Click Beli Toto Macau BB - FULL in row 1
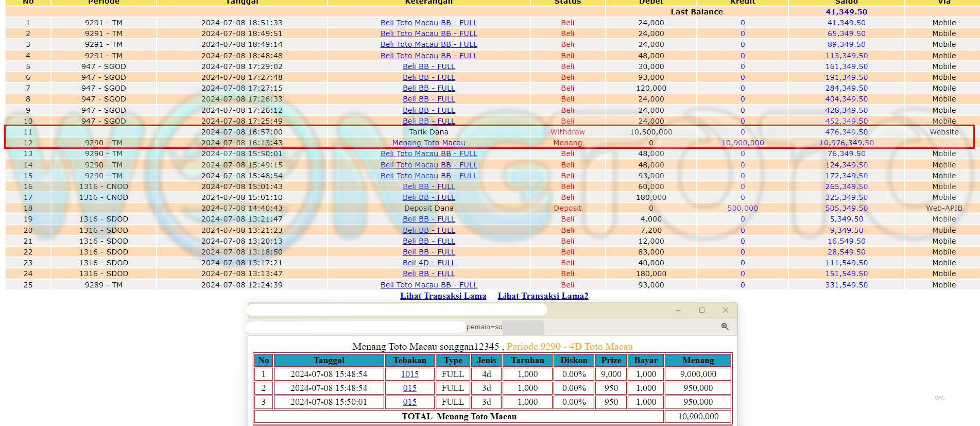 click(x=428, y=23)
